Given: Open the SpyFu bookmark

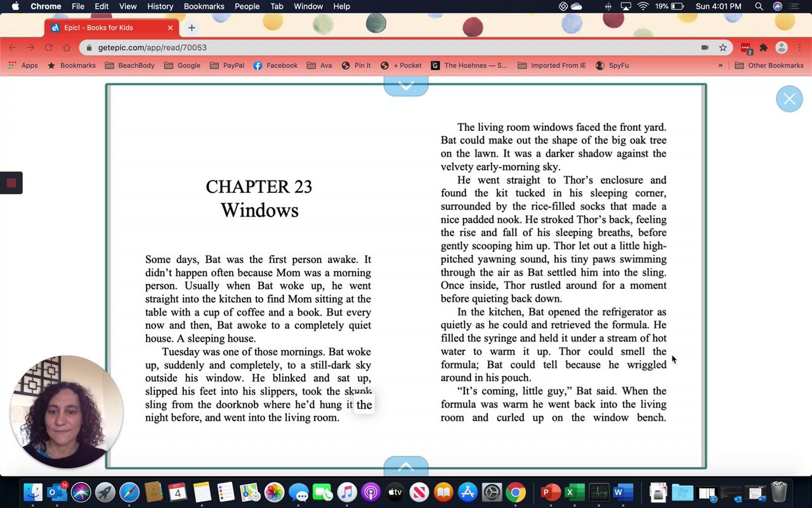Looking at the screenshot, I should coord(612,65).
